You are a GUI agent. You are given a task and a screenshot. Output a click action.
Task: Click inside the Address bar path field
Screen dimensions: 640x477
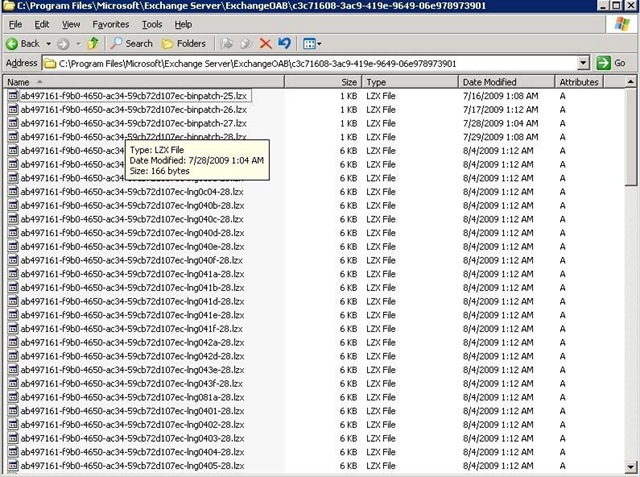309,64
